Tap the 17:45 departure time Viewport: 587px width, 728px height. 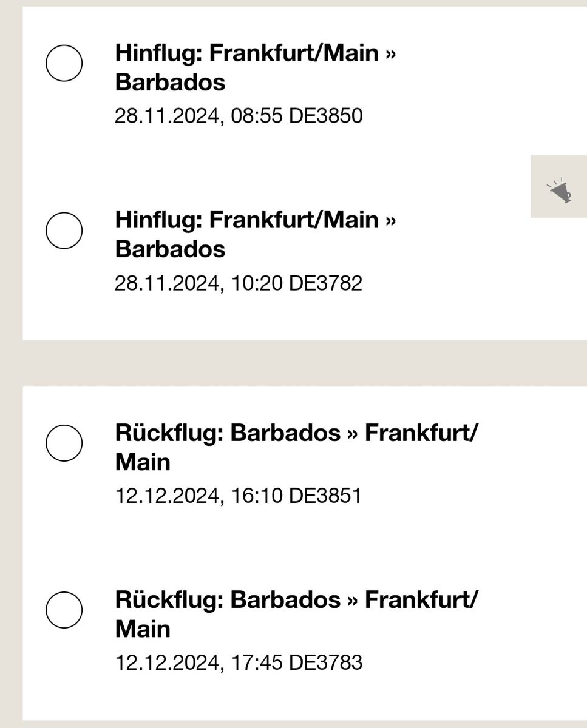[x=257, y=662]
